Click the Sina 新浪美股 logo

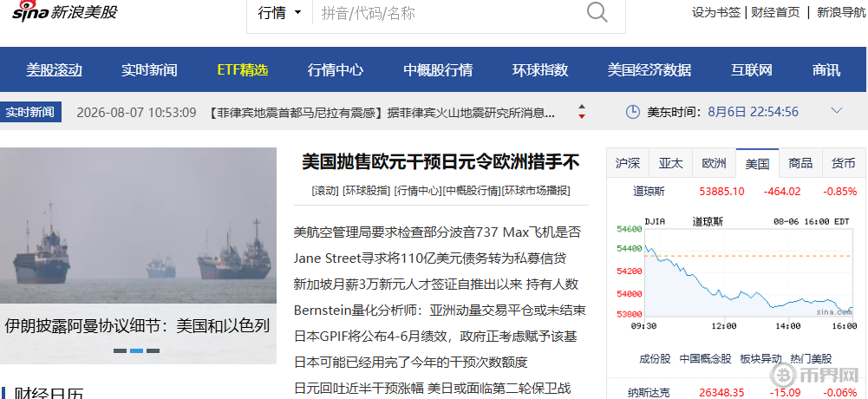(65, 11)
